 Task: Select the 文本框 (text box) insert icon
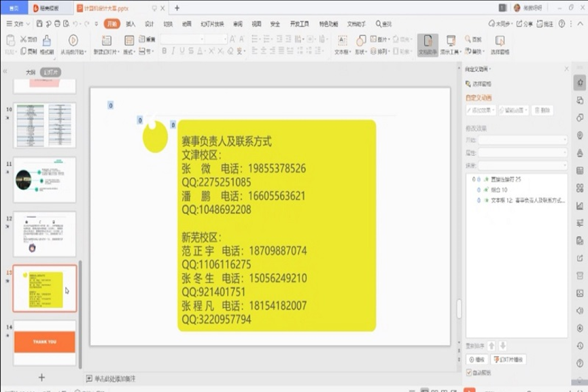point(341,39)
